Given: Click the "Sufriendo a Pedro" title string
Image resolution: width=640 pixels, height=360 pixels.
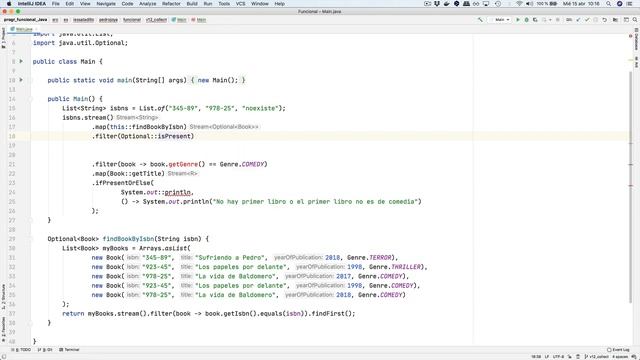Looking at the screenshot, I should tap(230, 258).
